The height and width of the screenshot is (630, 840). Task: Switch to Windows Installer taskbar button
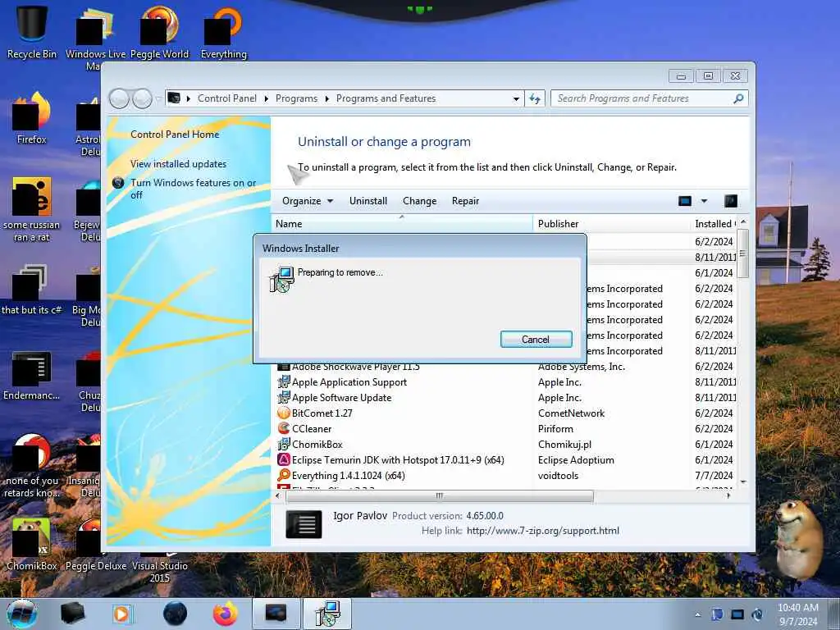pos(326,614)
